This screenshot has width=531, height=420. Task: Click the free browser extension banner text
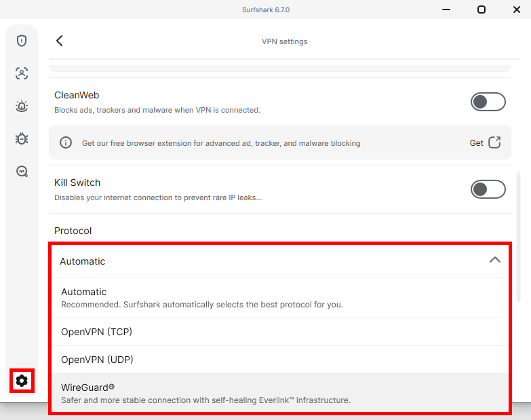[221, 143]
